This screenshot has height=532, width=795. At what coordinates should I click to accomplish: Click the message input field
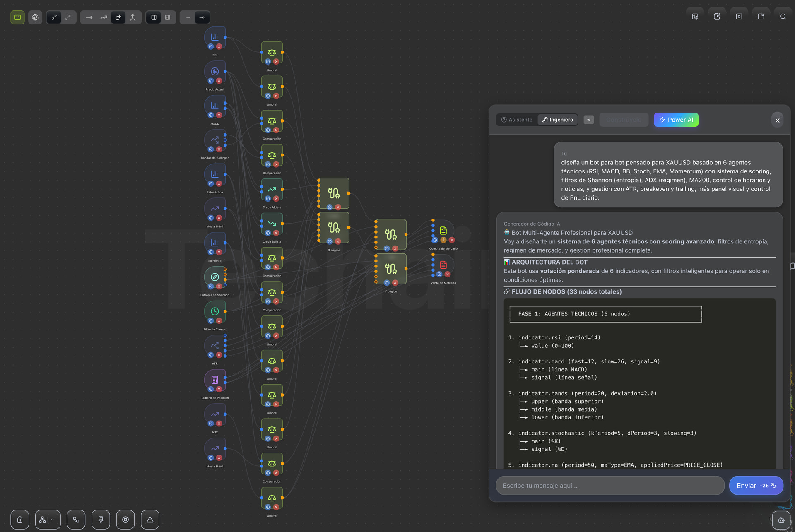609,485
